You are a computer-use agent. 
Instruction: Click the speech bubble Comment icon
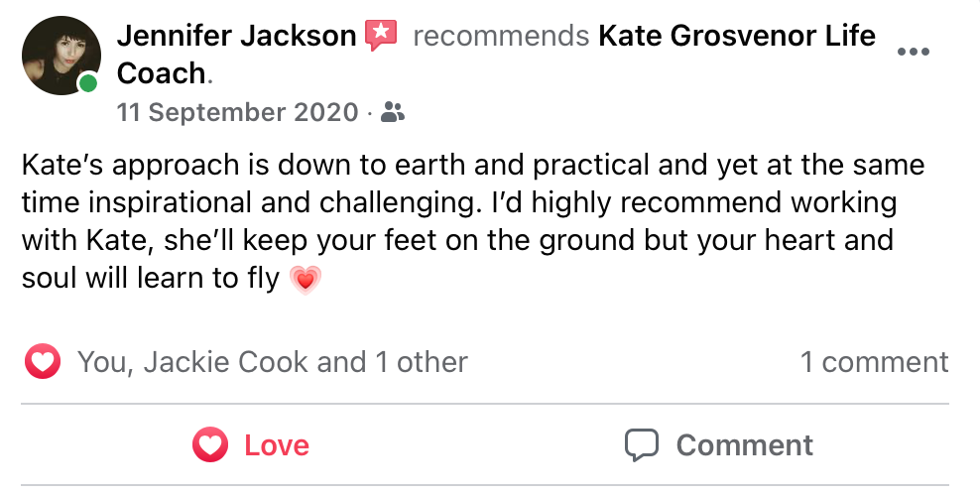point(642,444)
